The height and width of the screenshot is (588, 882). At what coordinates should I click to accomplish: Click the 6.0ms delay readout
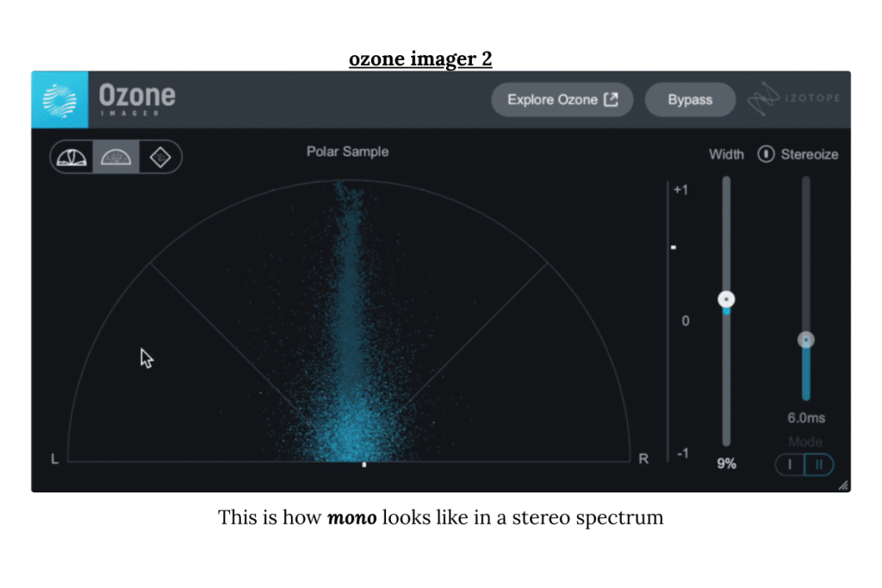pos(805,418)
